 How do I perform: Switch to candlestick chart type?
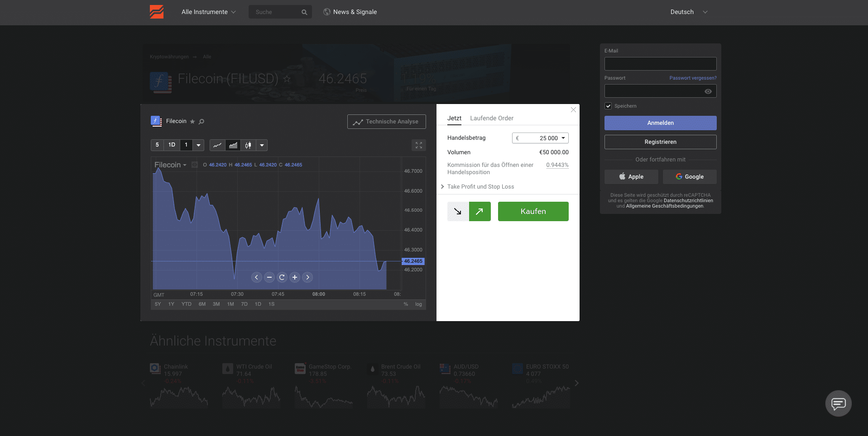click(248, 145)
